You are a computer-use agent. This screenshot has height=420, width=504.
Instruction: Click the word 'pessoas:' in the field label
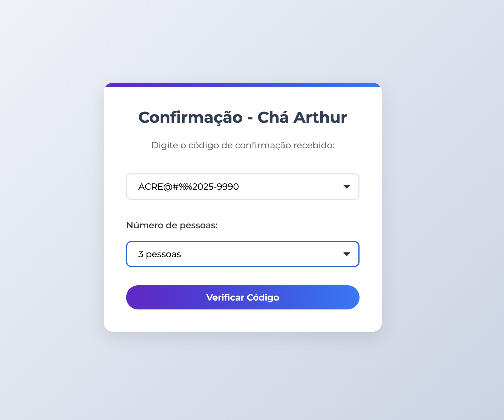[198, 225]
